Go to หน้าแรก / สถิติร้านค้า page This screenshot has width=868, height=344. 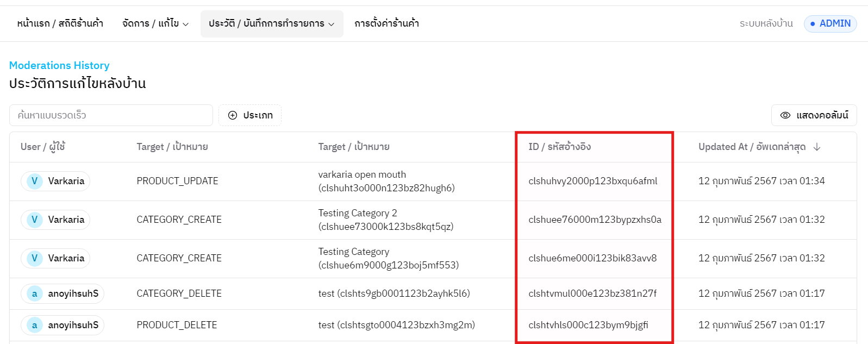[x=60, y=23]
